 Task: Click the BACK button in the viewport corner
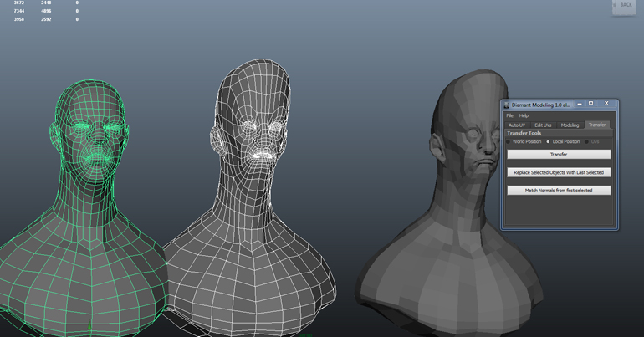pos(624,7)
